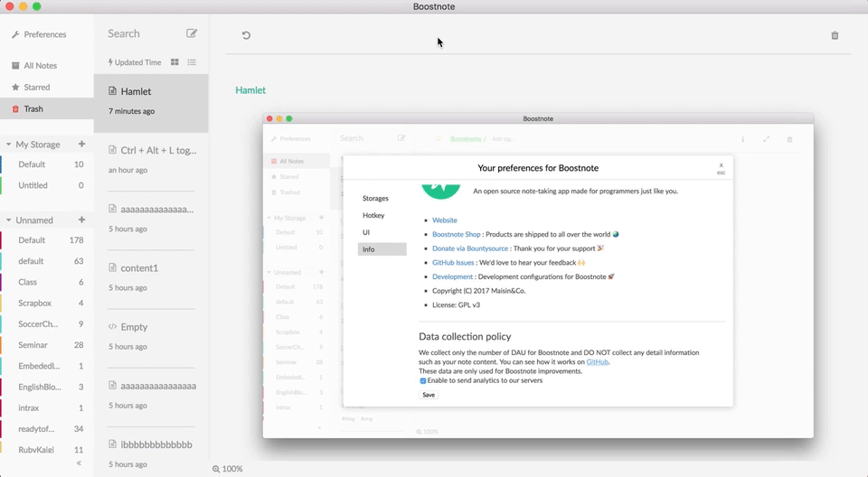Collapse the My Storage section

tap(9, 145)
